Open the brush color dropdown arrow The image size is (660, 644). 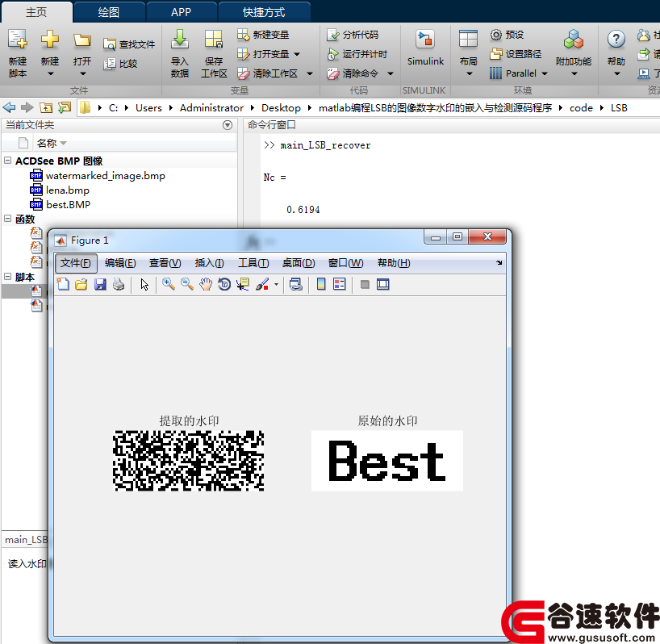[276, 285]
